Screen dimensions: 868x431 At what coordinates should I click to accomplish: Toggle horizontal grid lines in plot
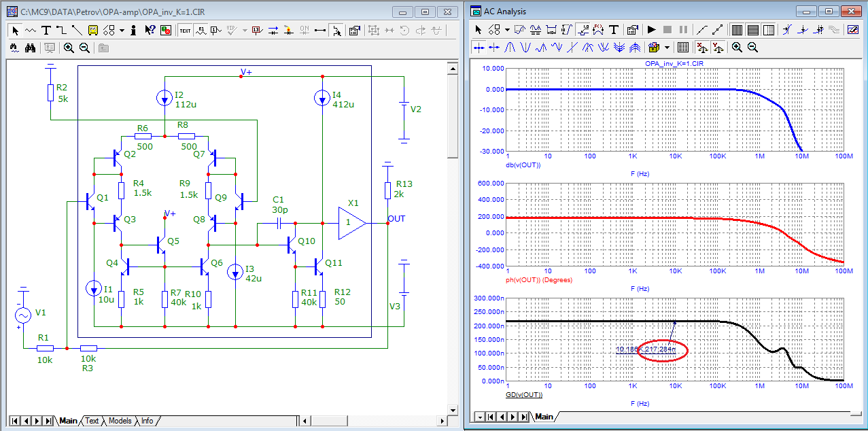(x=752, y=30)
